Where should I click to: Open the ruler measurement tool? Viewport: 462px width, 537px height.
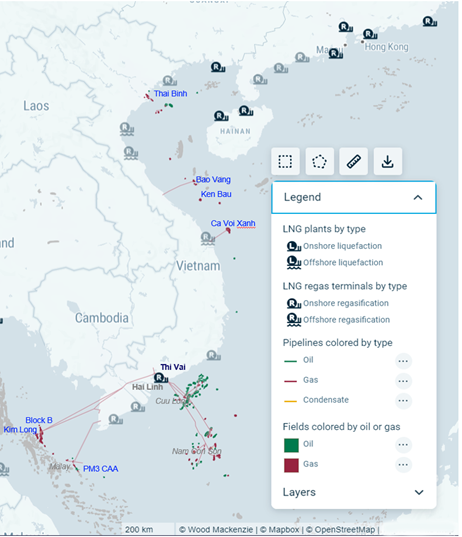tap(353, 161)
